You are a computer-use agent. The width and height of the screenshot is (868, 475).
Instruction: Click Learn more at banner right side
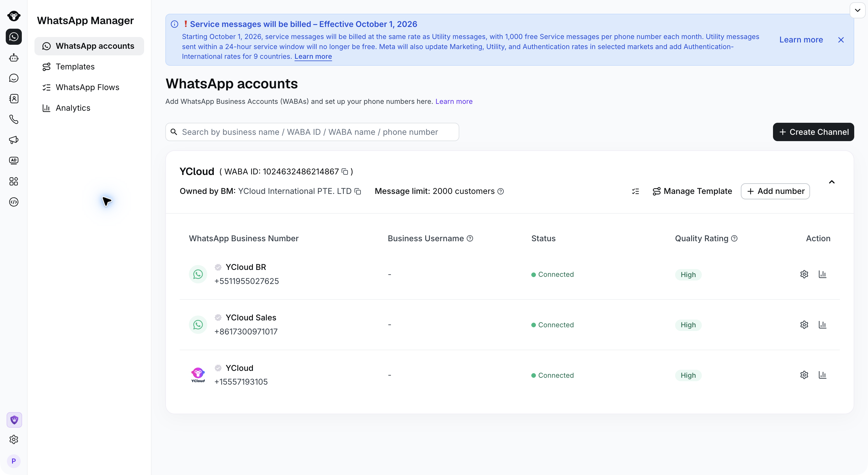[801, 40]
